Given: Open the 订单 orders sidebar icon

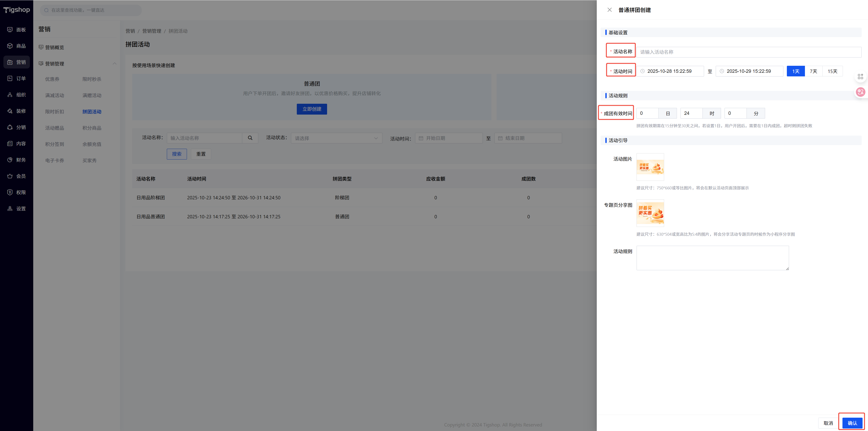Looking at the screenshot, I should point(10,78).
